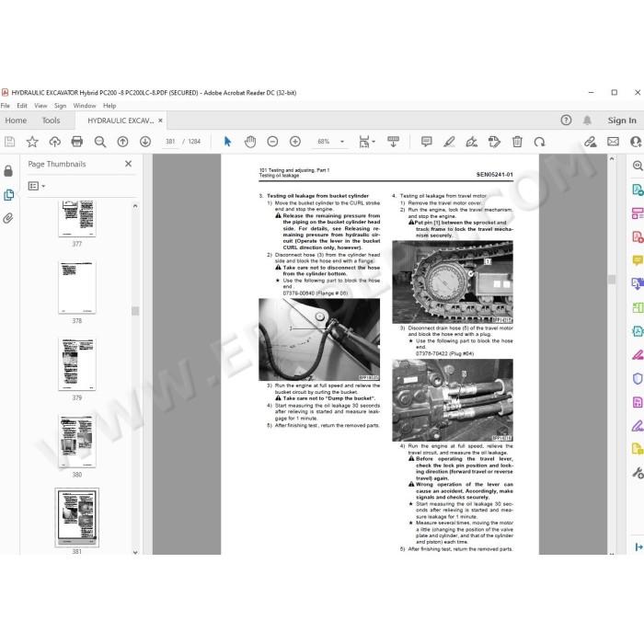
Task: Open the Window menu
Action: pos(85,106)
